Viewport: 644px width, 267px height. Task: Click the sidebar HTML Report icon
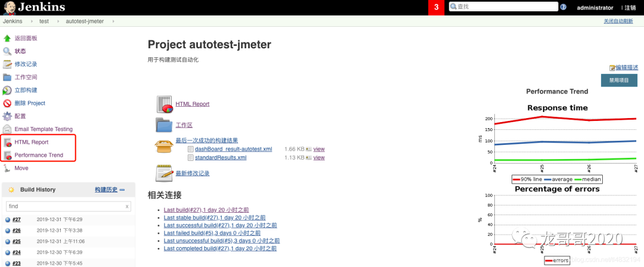pos(7,142)
